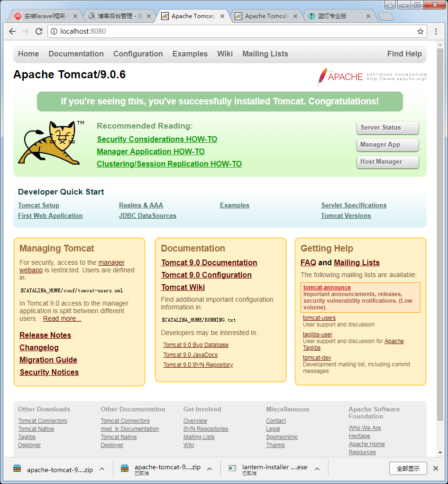Viewport: 448px width, 484px height.
Task: Show all downloads with 全部显示 button
Action: tap(408, 468)
